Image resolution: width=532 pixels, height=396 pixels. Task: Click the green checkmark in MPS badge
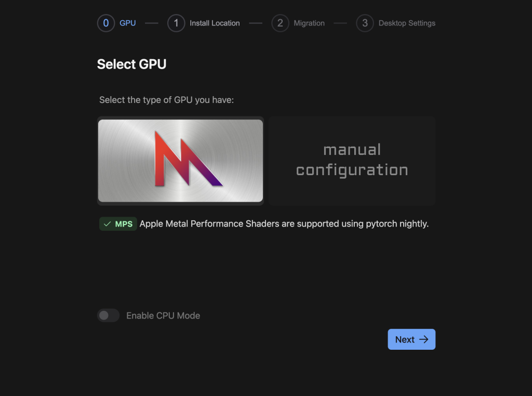108,224
